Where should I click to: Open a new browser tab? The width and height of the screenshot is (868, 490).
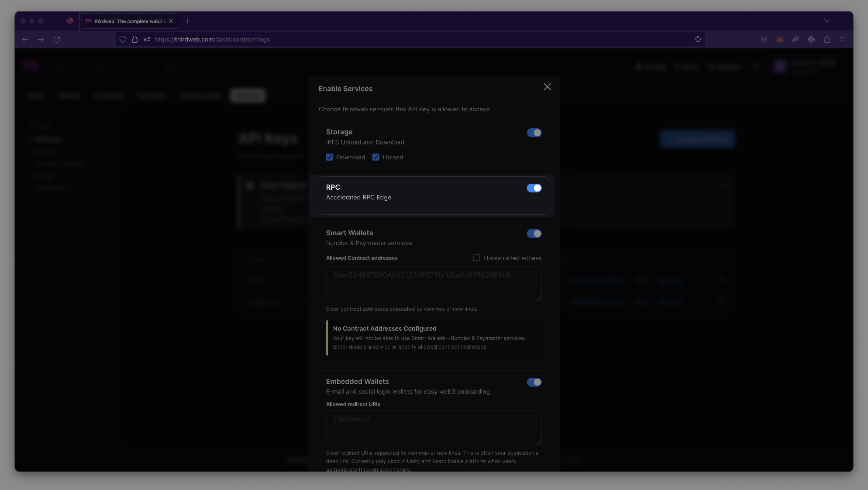tap(188, 21)
